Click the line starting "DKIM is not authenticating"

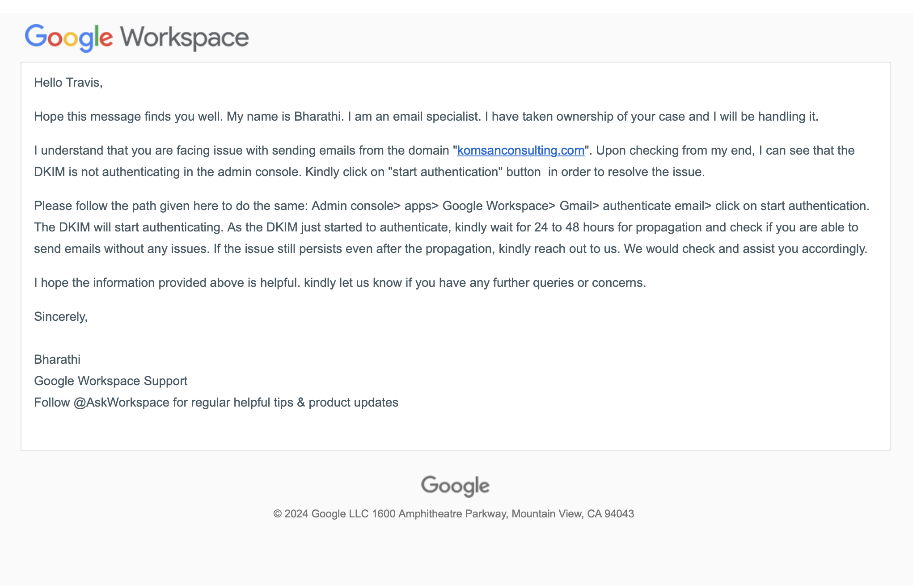coord(369,172)
